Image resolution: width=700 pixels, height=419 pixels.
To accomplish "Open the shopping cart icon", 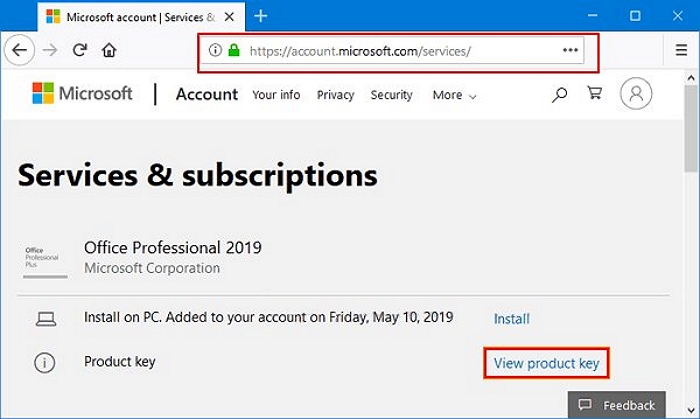I will pyautogui.click(x=595, y=95).
